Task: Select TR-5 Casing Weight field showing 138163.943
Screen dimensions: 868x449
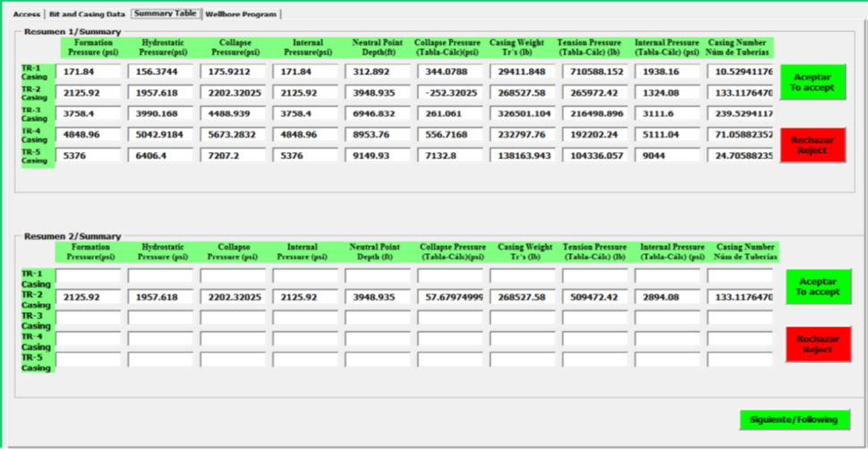Action: coord(522,155)
